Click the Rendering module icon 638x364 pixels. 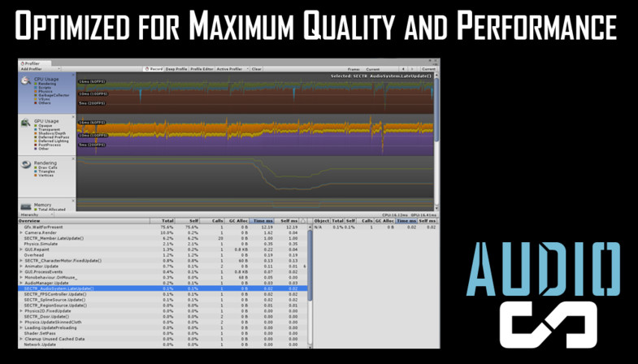(26, 164)
